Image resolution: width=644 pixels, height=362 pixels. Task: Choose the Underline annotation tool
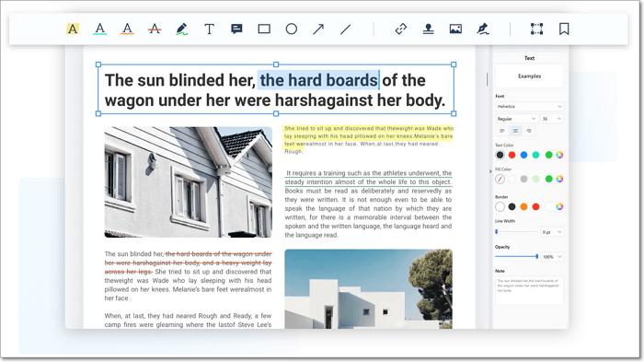(x=99, y=29)
